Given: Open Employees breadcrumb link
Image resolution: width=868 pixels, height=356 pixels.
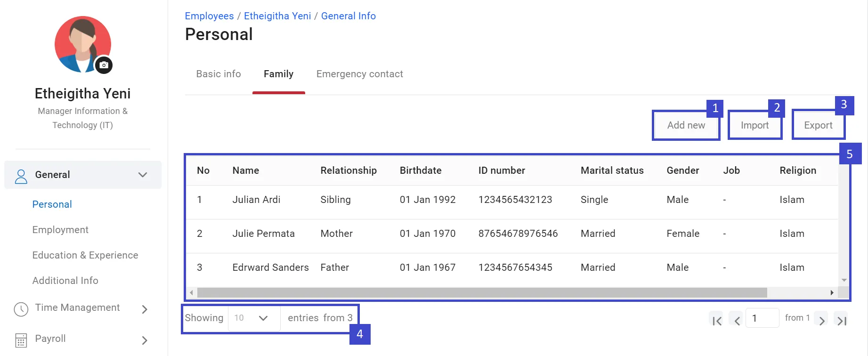Looking at the screenshot, I should click(209, 16).
